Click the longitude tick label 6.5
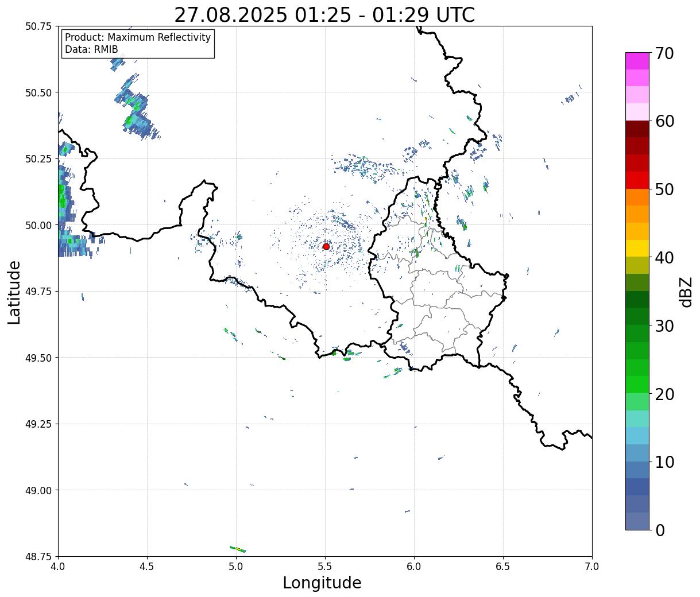This screenshot has width=700, height=597. tap(503, 567)
